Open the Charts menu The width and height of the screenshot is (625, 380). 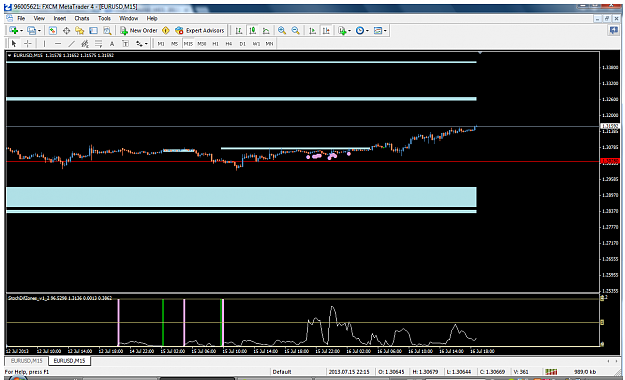pyautogui.click(x=82, y=18)
